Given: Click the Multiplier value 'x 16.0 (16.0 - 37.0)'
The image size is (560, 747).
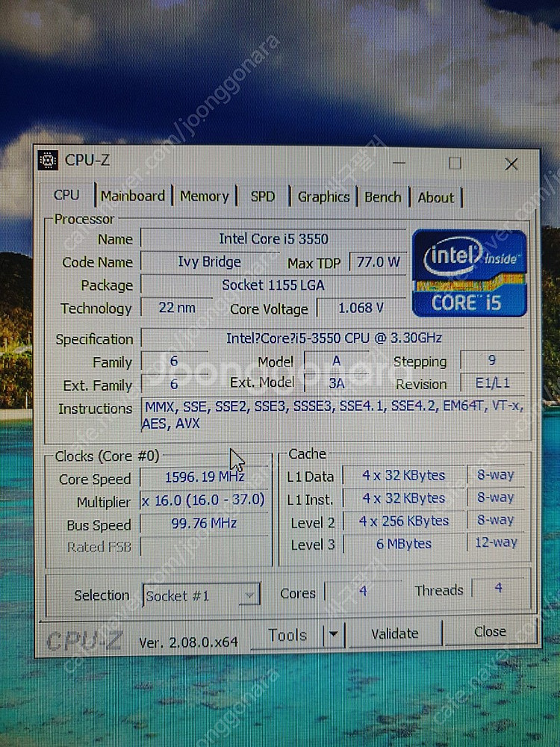Looking at the screenshot, I should click(x=204, y=500).
